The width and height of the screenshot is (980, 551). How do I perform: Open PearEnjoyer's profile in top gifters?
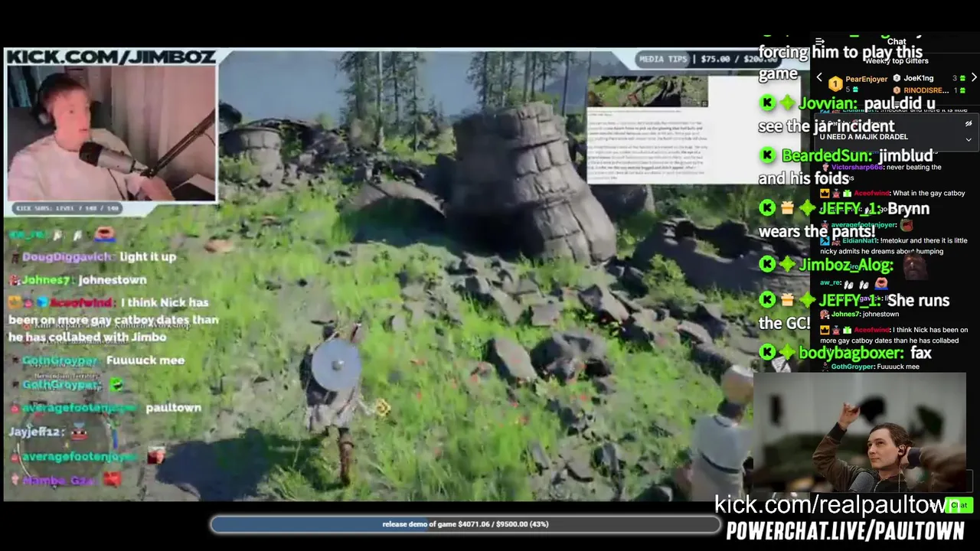866,79
